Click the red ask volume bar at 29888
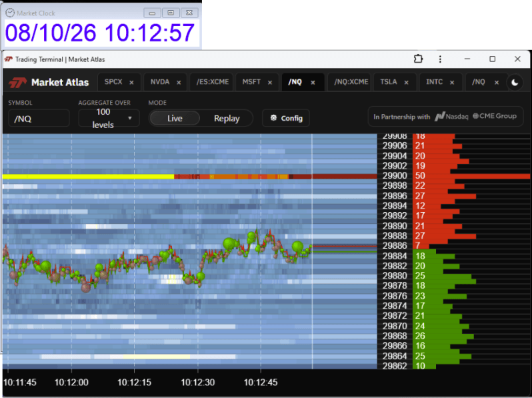 [x=445, y=236]
